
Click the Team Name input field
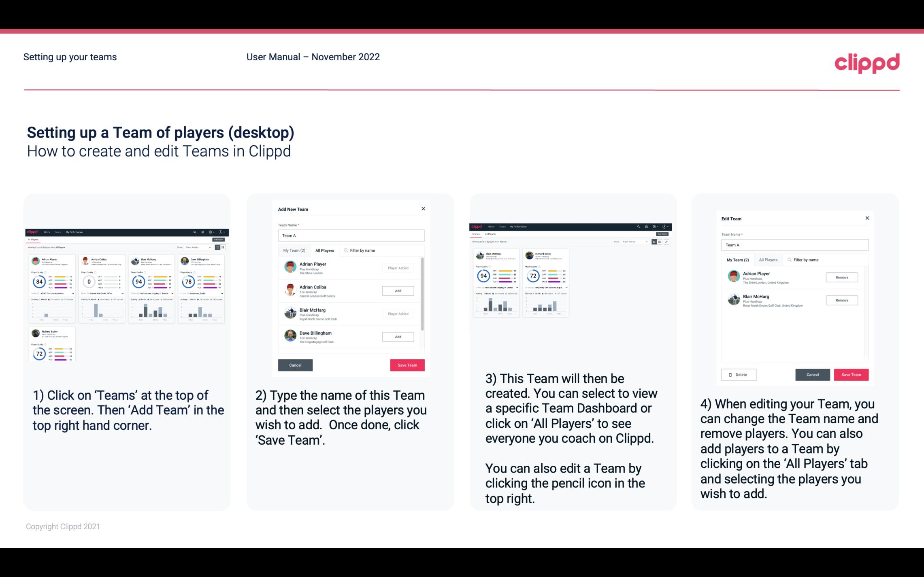click(x=351, y=235)
